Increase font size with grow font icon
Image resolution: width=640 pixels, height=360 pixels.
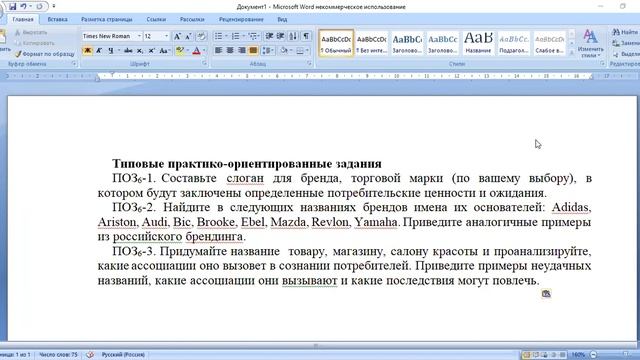tap(177, 36)
